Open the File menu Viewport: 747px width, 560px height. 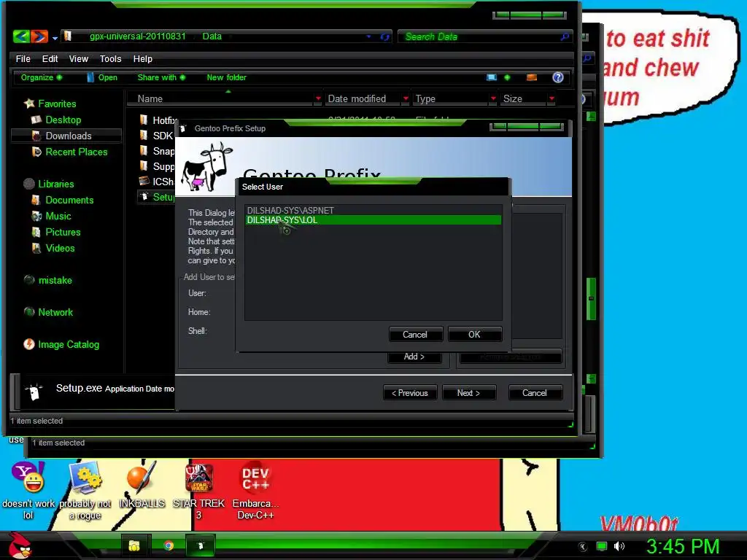click(x=23, y=58)
